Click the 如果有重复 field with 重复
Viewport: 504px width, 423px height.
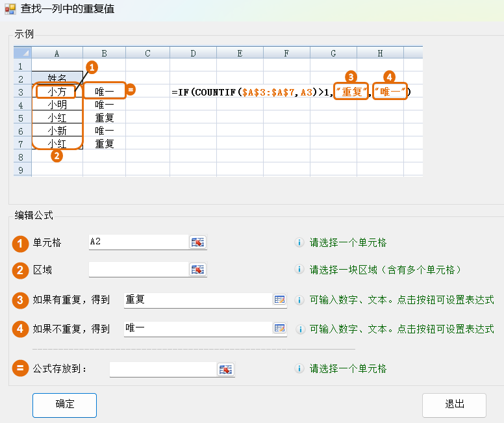(196, 300)
